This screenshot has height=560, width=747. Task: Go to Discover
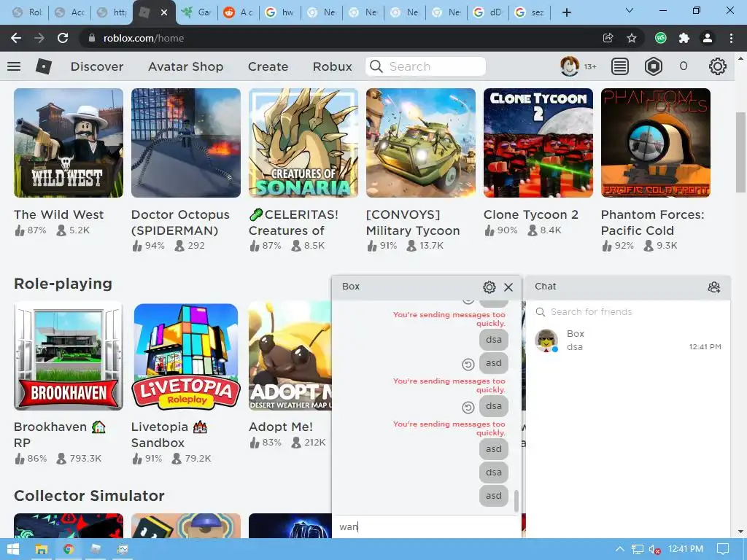coord(97,66)
